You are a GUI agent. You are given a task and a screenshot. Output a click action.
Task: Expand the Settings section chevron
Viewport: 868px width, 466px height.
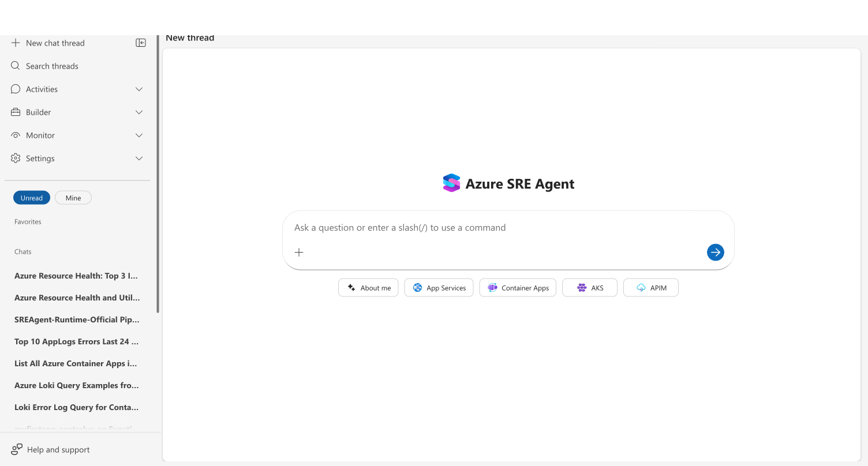[139, 158]
